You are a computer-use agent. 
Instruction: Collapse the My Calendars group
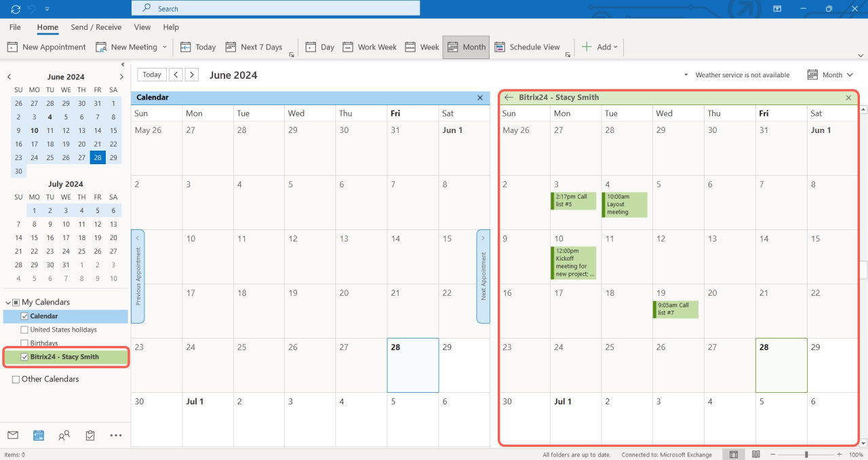(7, 303)
